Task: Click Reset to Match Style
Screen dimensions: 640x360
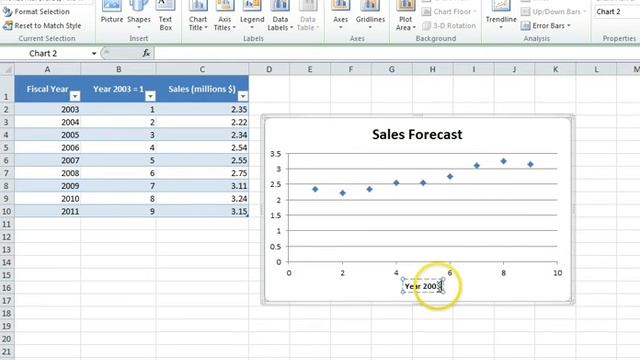Action: pos(42,25)
